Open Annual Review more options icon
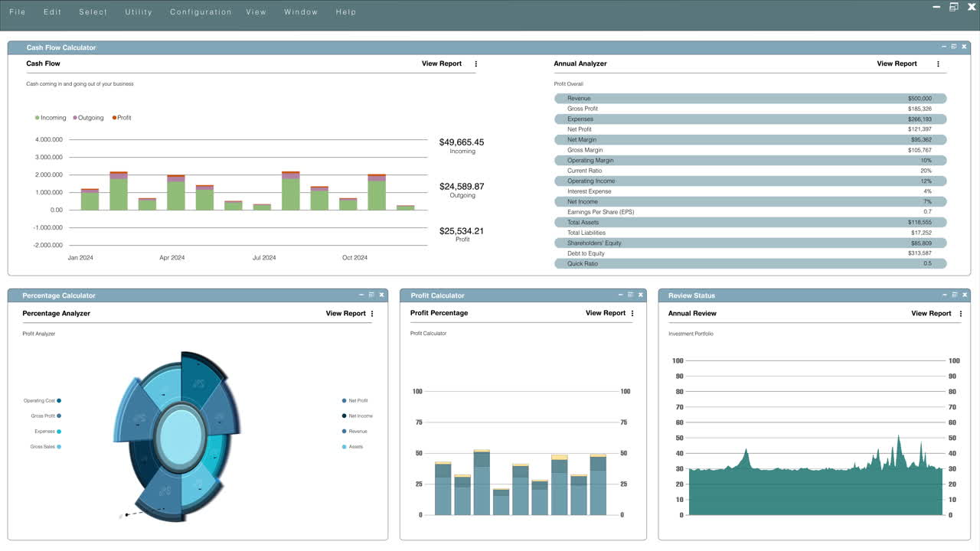This screenshot has height=551, width=980. 961,314
